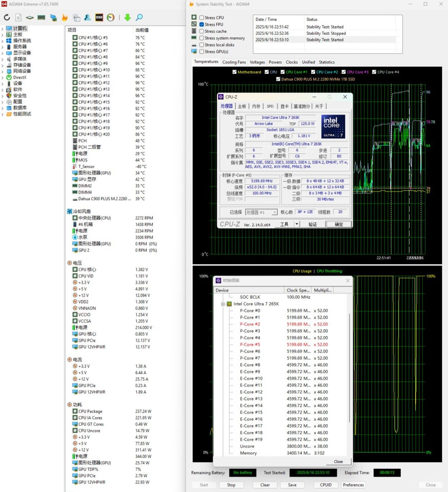448x492 pixels.
Task: Open the 处理器 #1 selection dropdown in CPU-Z
Action: pyautogui.click(x=274, y=212)
